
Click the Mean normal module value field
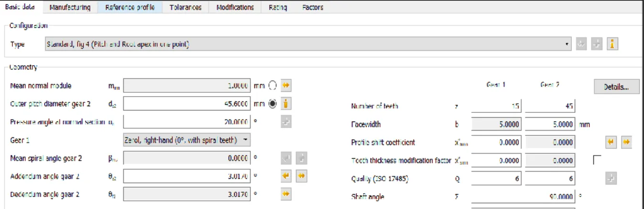coord(186,86)
